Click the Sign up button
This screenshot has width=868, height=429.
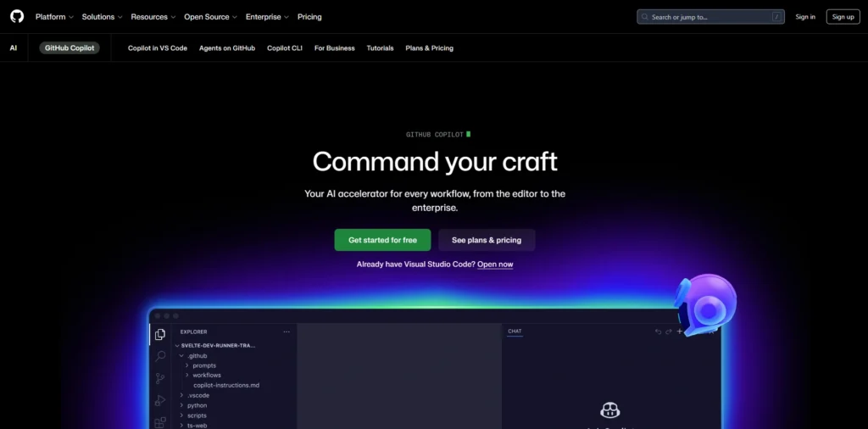pos(843,17)
